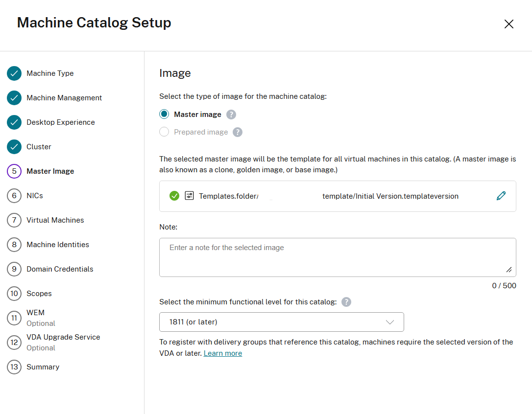532x414 pixels.
Task: Click the Machine Type completed checkmark icon
Action: tap(14, 73)
